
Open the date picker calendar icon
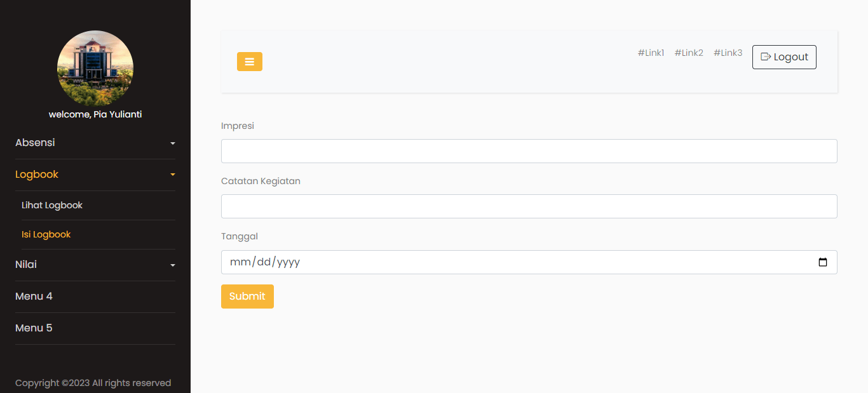[823, 262]
